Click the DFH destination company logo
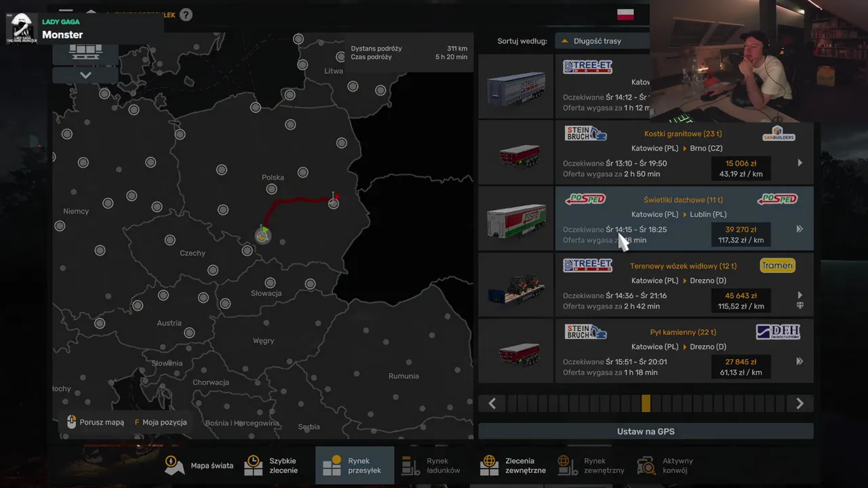Image resolution: width=868 pixels, height=488 pixels. click(x=778, y=331)
